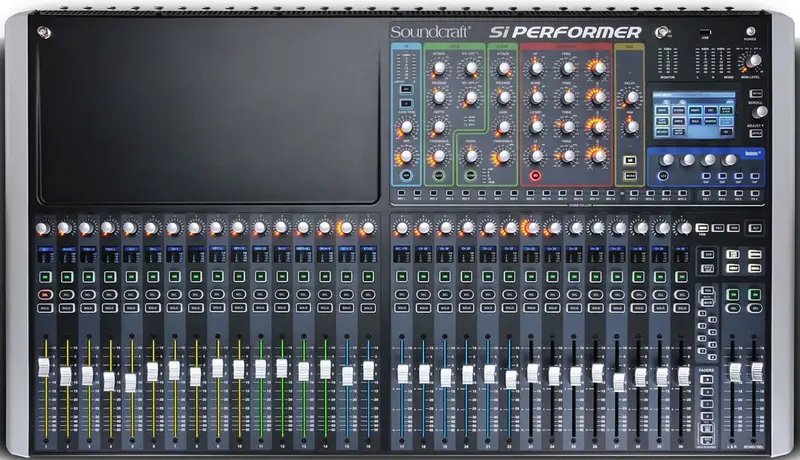Click the channel 1 scribble strip display

click(45, 254)
